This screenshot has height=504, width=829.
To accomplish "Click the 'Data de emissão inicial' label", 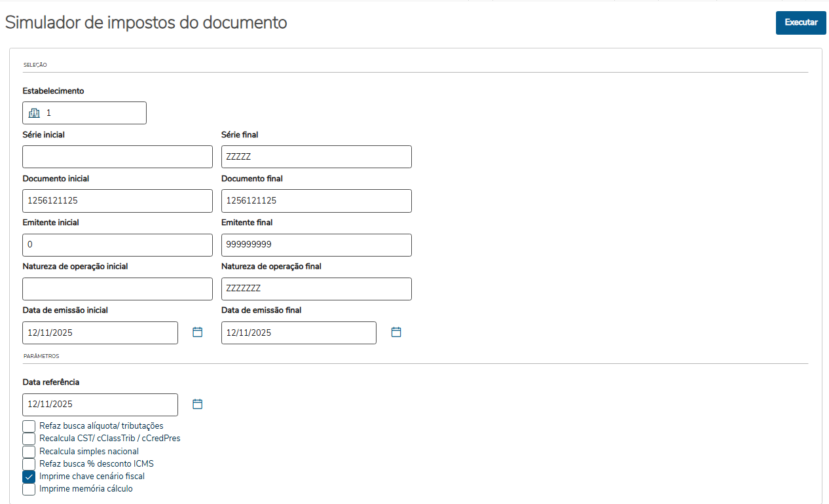I will (65, 310).
